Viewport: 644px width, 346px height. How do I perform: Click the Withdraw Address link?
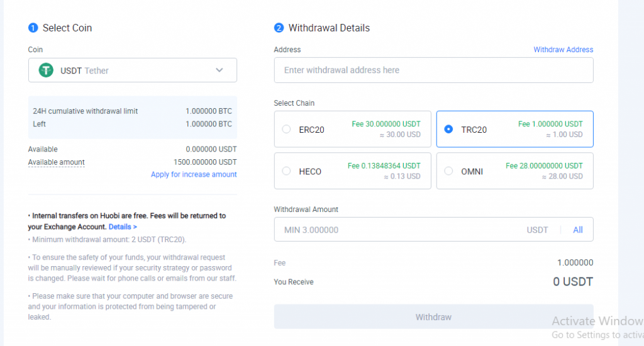coord(563,50)
